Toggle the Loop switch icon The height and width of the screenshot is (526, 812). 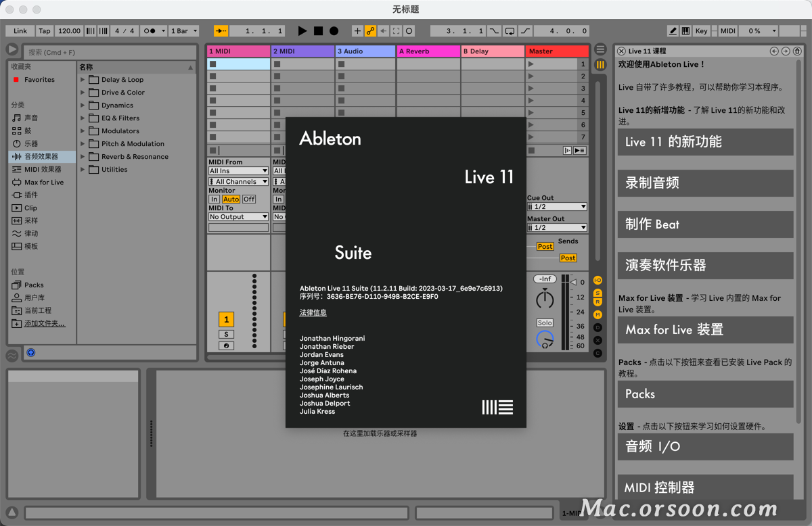(x=510, y=31)
